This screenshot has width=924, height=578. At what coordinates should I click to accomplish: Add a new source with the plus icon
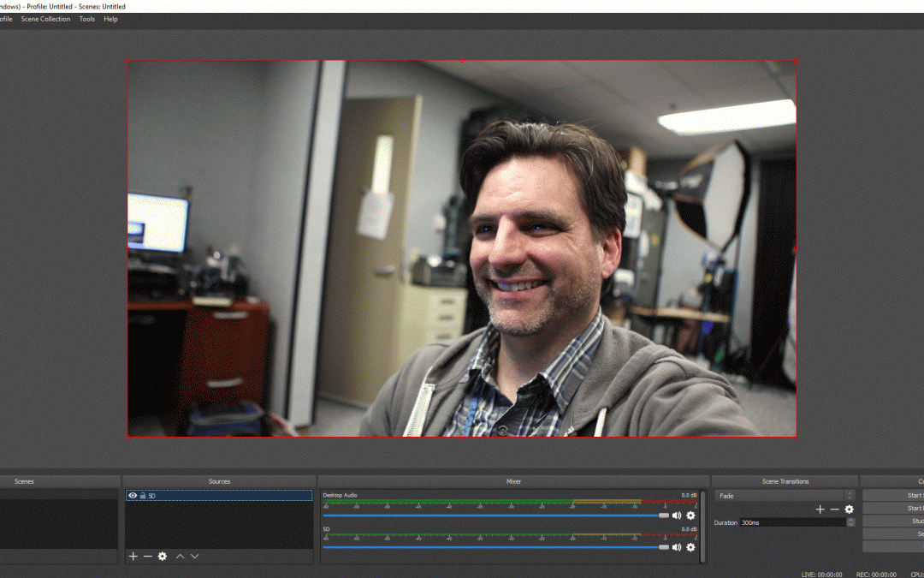point(133,557)
